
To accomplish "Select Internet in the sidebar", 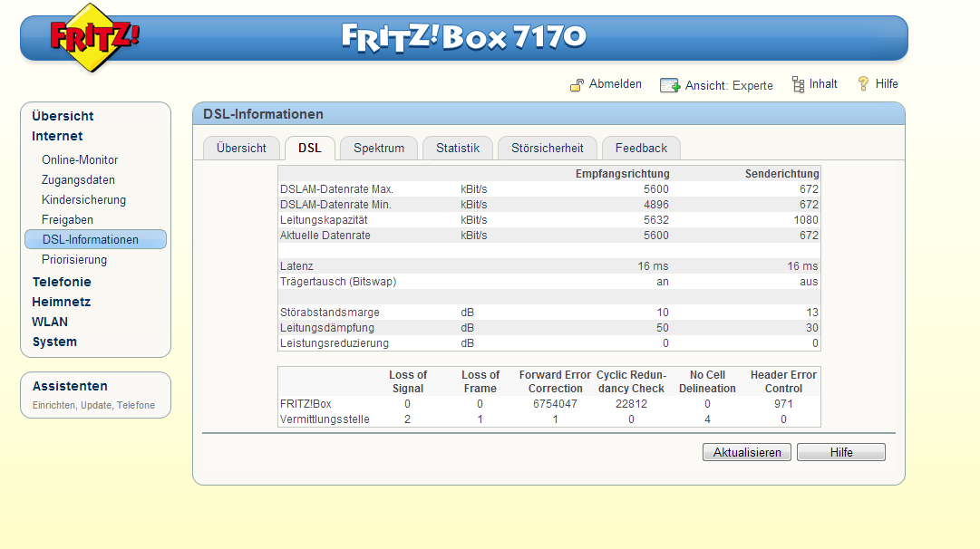I will click(x=57, y=136).
